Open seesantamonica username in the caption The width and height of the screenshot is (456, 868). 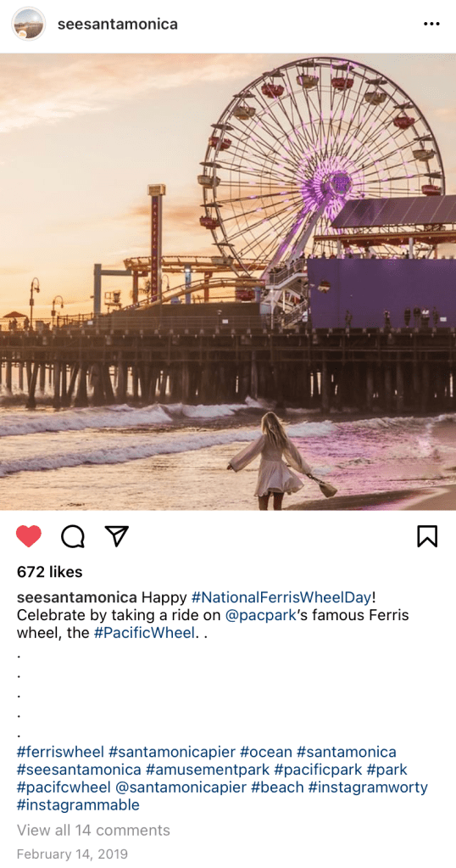(x=77, y=598)
